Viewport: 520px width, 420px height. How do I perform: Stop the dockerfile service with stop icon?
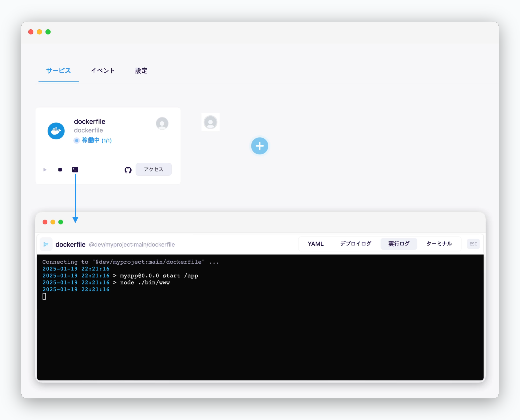tap(60, 170)
